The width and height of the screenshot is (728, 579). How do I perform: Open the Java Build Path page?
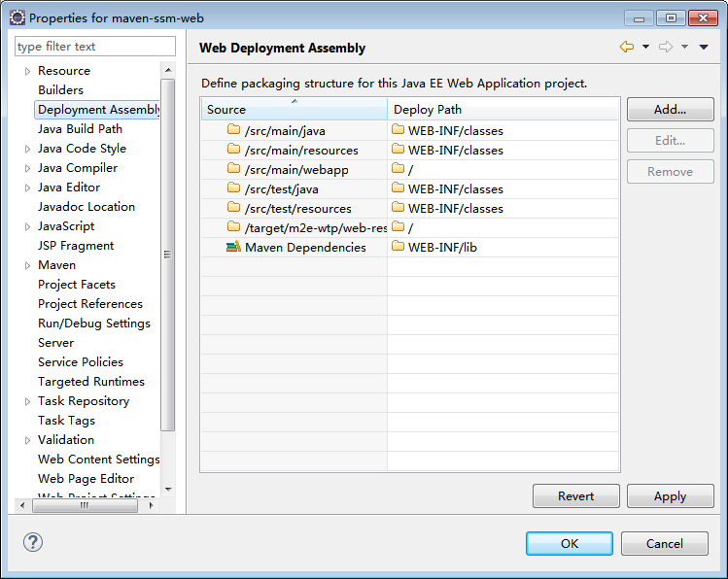[x=80, y=129]
